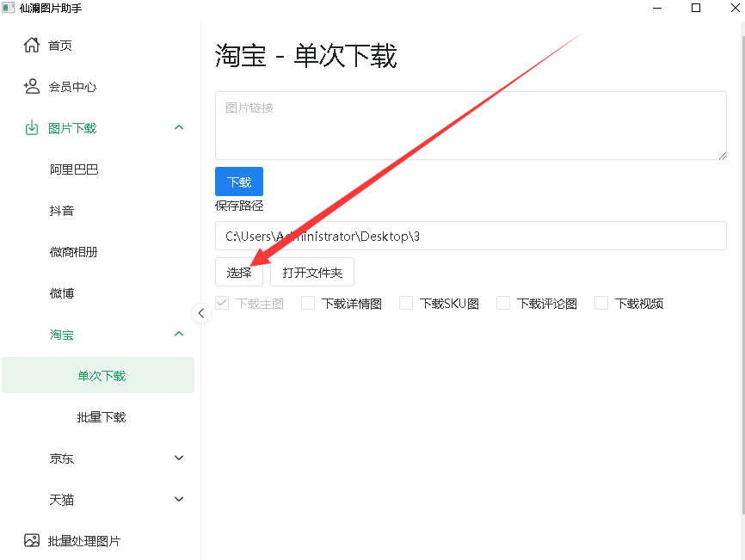This screenshot has height=560, width=745.
Task: Close the 仙澜图片助手 window
Action: 735,8
